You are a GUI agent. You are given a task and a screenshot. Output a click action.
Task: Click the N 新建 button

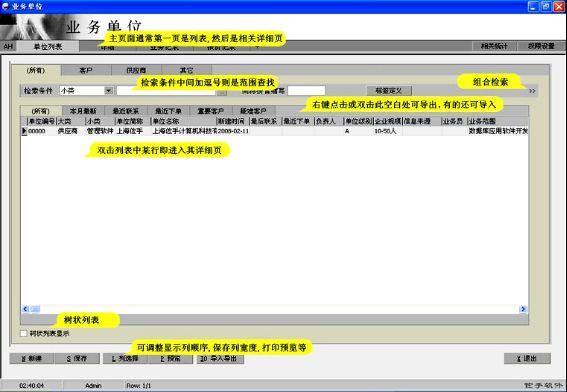click(x=32, y=358)
